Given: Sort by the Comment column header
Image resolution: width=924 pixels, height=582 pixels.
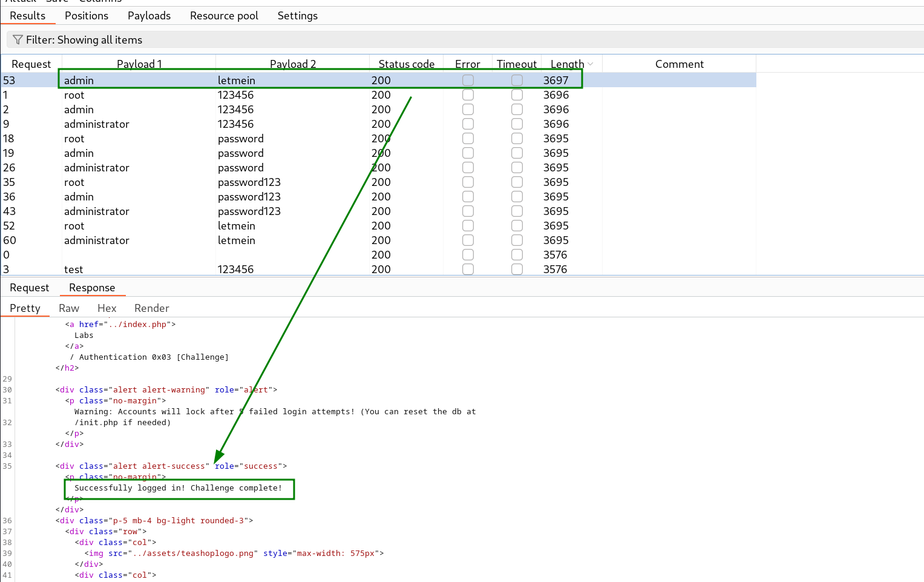Looking at the screenshot, I should coord(679,64).
